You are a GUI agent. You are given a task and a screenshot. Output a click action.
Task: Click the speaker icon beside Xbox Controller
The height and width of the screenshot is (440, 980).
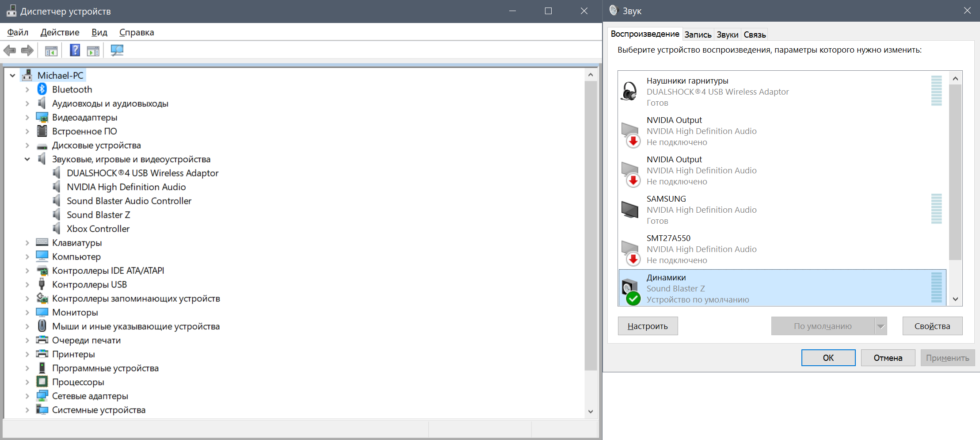[x=57, y=229]
